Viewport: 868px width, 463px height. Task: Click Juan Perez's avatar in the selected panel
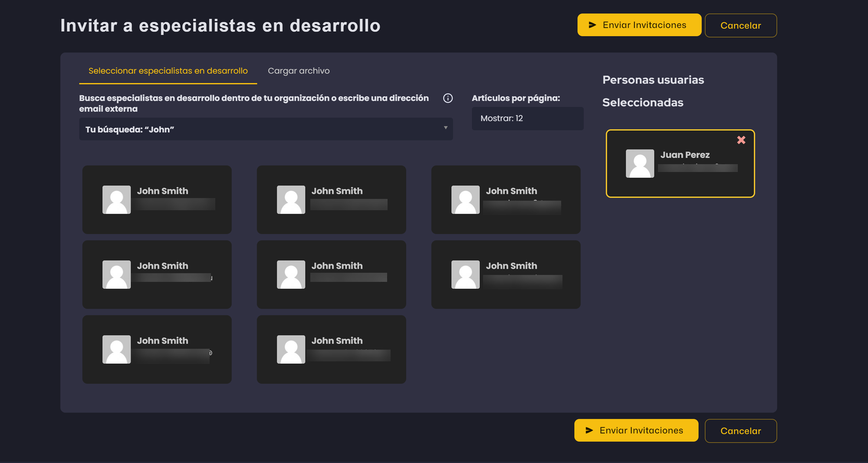640,163
